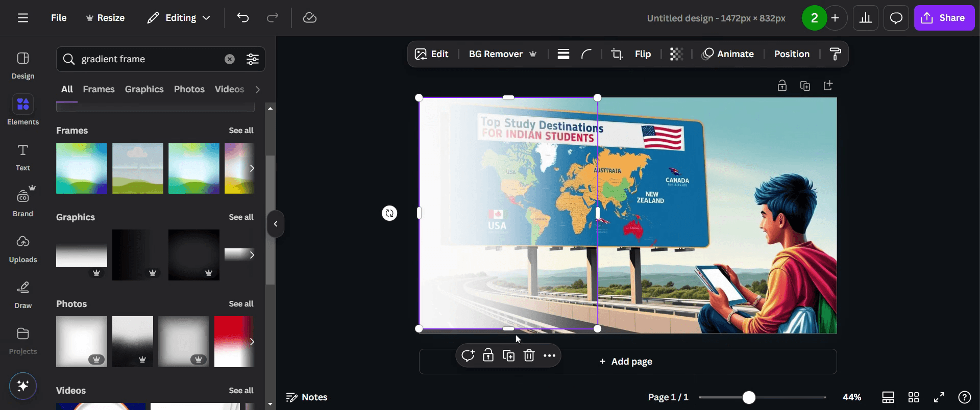Add a collaborator with plus button
Screen dimensions: 980x410
(835, 18)
